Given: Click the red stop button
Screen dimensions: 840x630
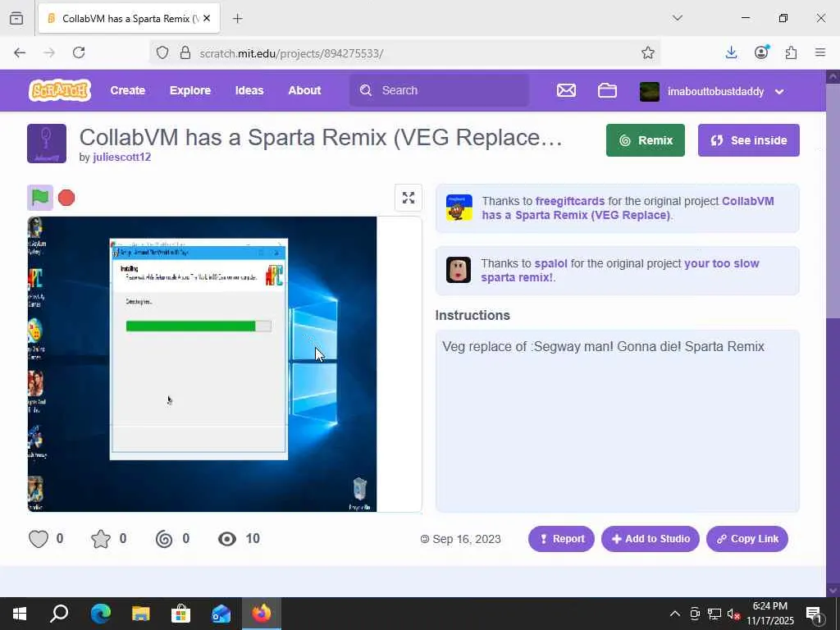Looking at the screenshot, I should 66,198.
